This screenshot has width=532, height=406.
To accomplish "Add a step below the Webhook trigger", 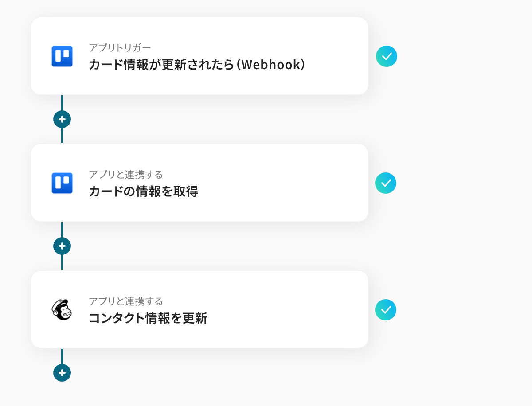I will pos(62,119).
